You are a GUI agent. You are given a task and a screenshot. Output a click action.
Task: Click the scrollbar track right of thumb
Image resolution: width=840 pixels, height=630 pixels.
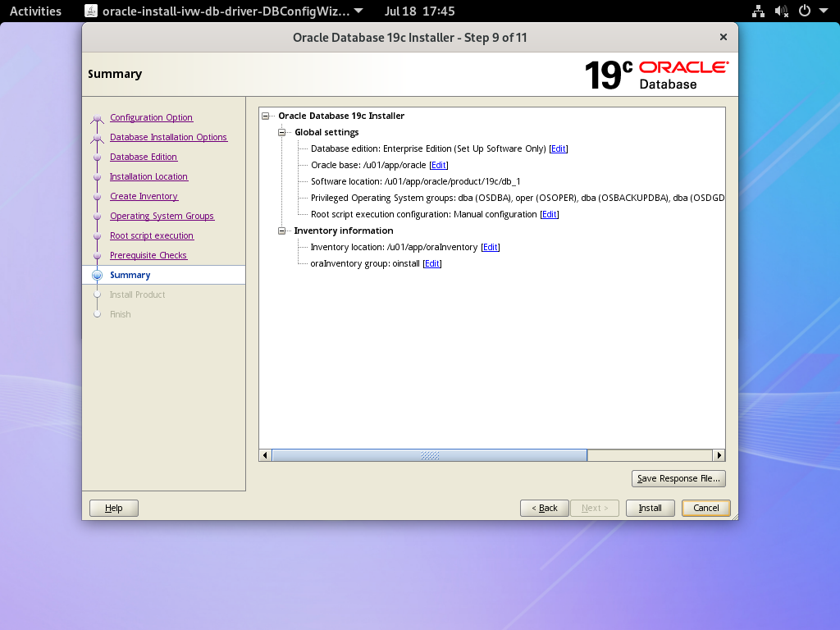pos(650,455)
